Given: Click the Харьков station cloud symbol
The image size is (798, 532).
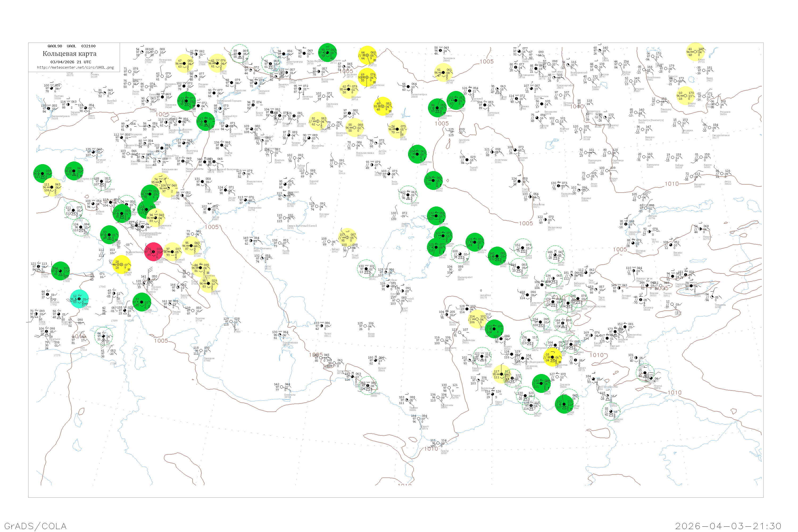Looking at the screenshot, I should (x=68, y=105).
